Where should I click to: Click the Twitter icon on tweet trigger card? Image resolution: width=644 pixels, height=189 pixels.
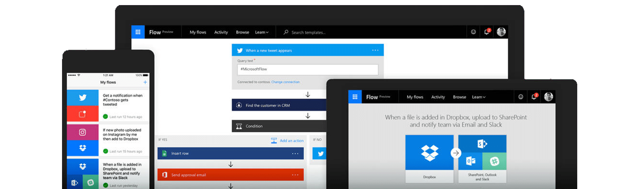coord(240,50)
